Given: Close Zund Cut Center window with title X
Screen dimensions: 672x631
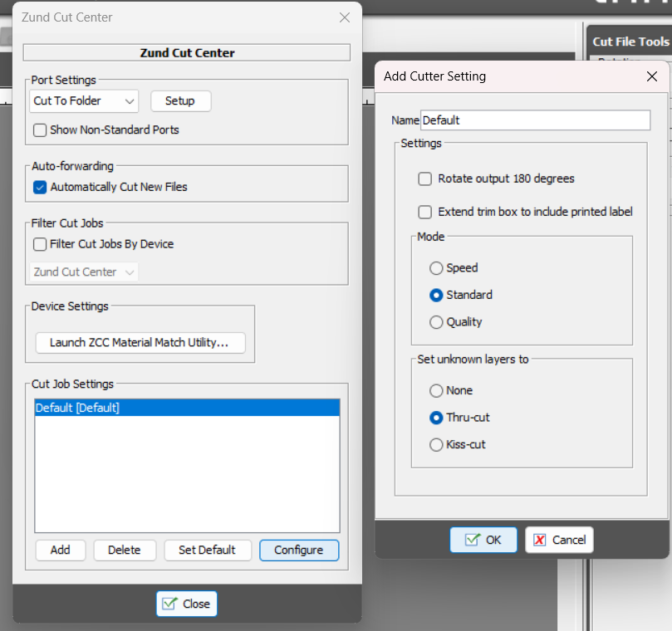Looking at the screenshot, I should [345, 17].
